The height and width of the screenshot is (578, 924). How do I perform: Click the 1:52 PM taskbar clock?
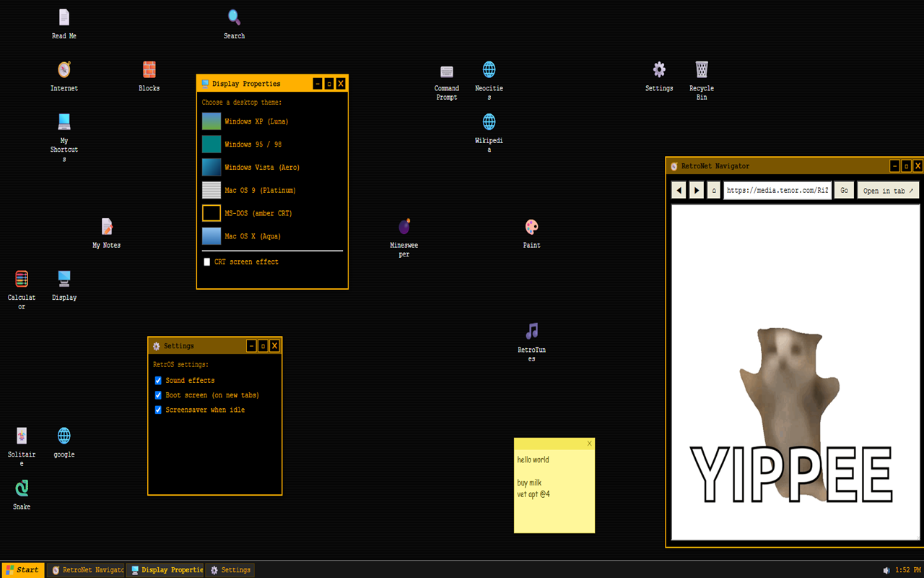point(907,570)
